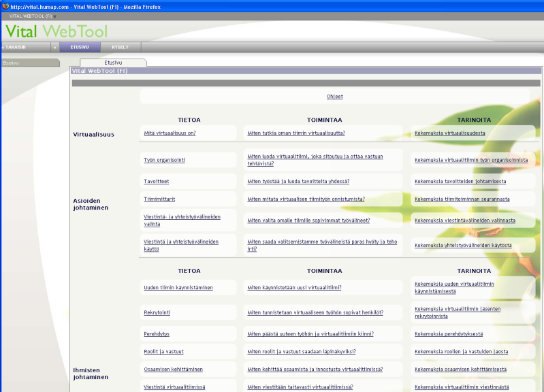Image resolution: width=544 pixels, height=392 pixels.
Task: Open 'Miten mitata virtuaalisen tiimityön onnistumista?'
Action: click(306, 199)
